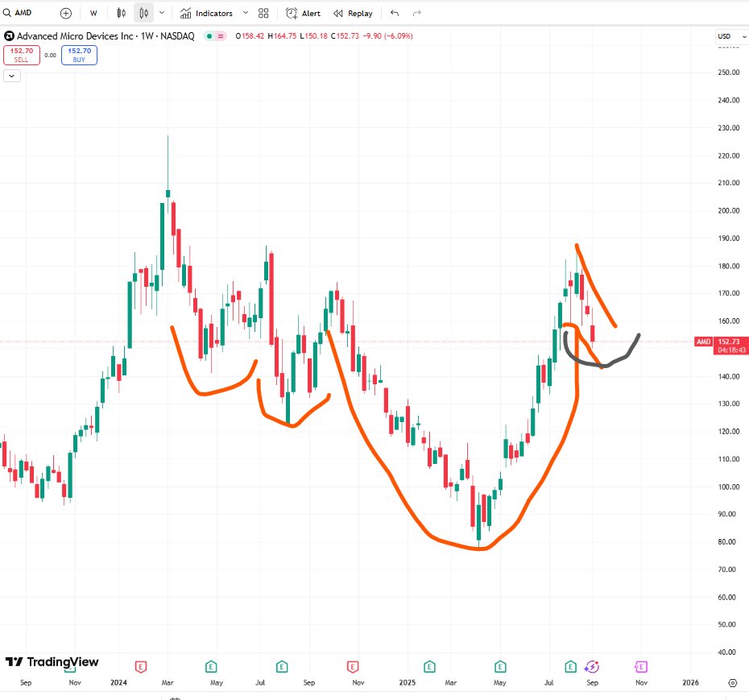Click the green earnings marker near May 2024
The height and width of the screenshot is (700, 749).
click(211, 666)
